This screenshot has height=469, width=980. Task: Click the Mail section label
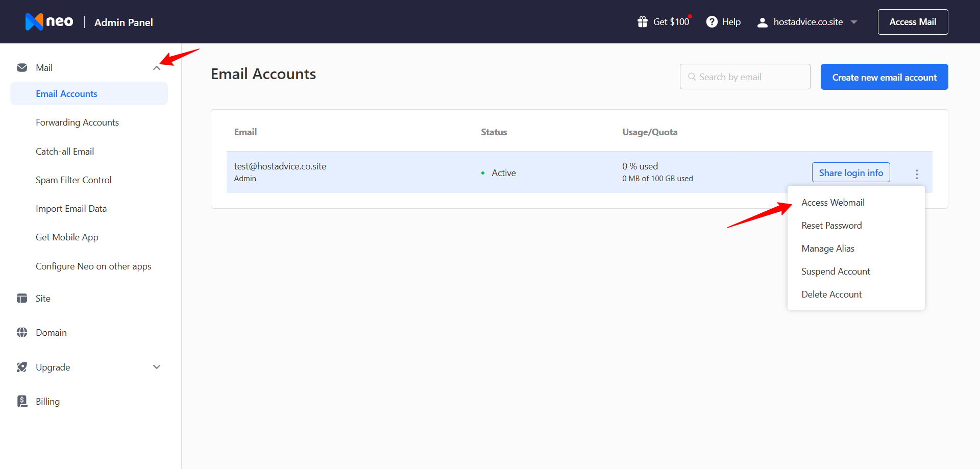[x=44, y=68]
